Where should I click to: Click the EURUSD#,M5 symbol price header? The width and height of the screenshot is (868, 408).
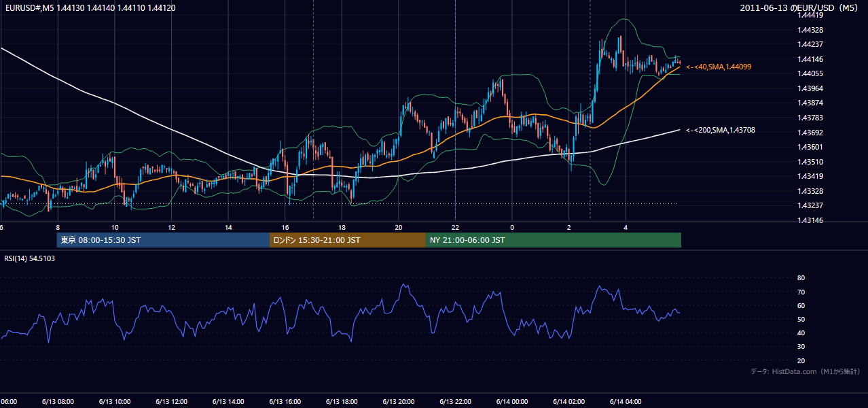tap(90, 8)
